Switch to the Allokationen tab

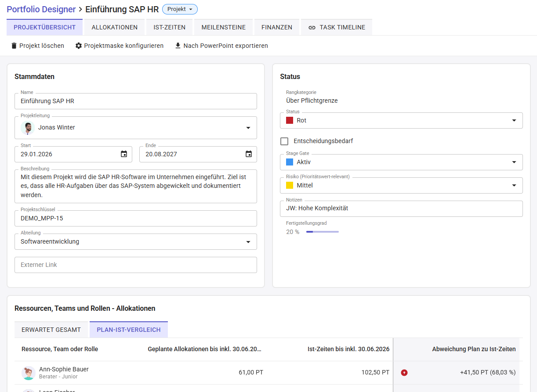pyautogui.click(x=115, y=27)
